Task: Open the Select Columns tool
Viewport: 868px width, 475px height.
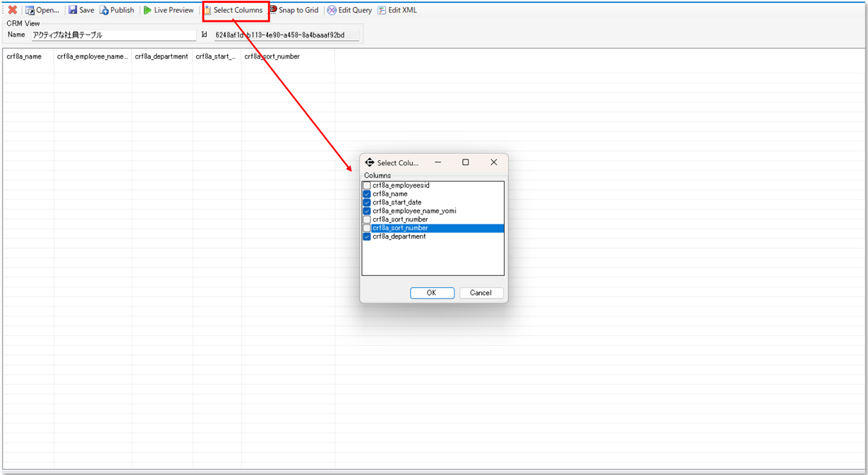Action: pyautogui.click(x=234, y=11)
